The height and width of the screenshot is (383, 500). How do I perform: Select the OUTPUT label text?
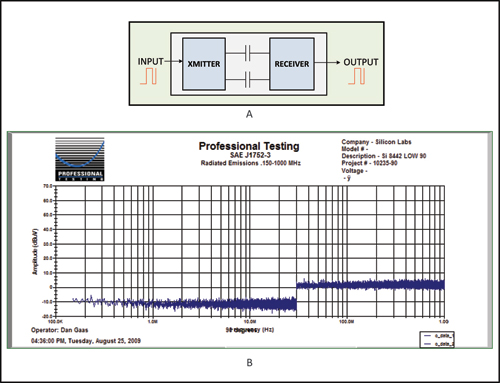click(x=361, y=62)
